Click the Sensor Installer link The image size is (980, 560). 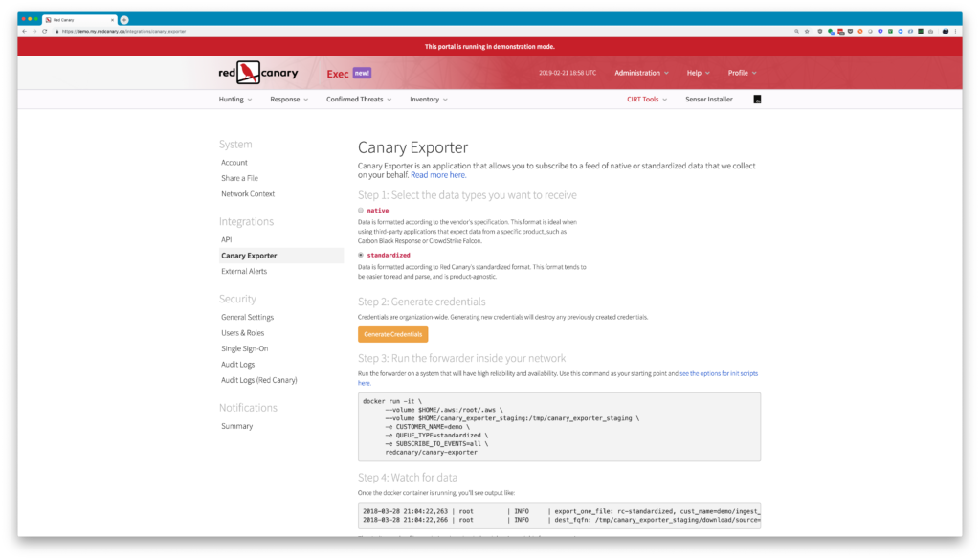click(708, 100)
